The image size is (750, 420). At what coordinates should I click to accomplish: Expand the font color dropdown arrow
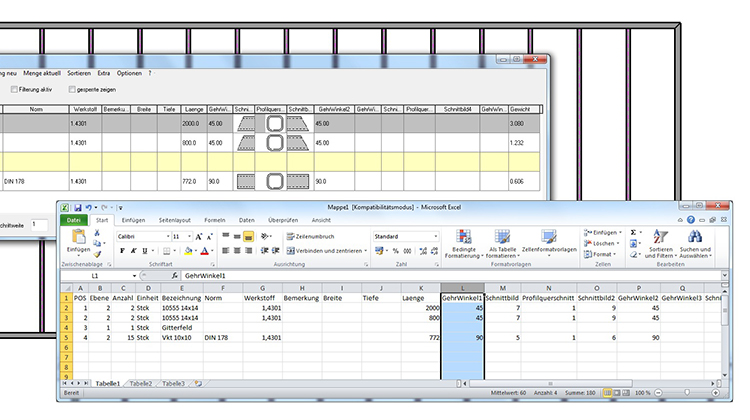212,251
